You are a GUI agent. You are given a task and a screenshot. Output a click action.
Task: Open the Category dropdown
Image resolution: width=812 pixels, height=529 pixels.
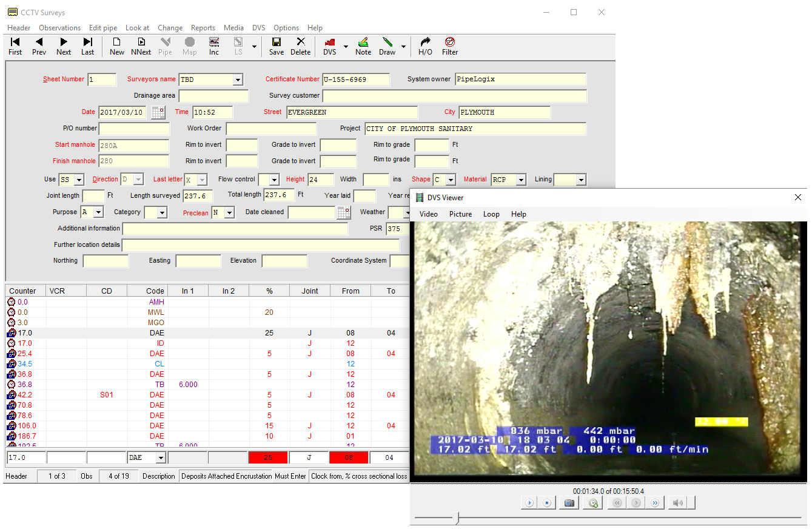pyautogui.click(x=163, y=212)
